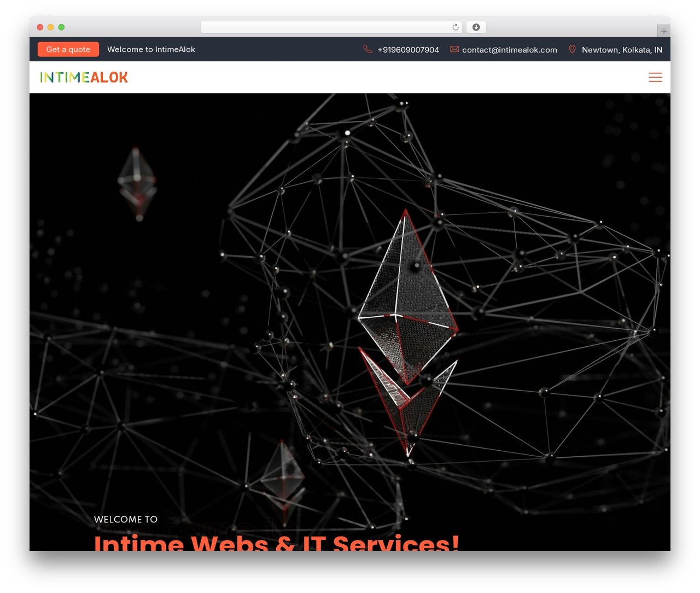Click the red browser close button
700x593 pixels.
40,27
